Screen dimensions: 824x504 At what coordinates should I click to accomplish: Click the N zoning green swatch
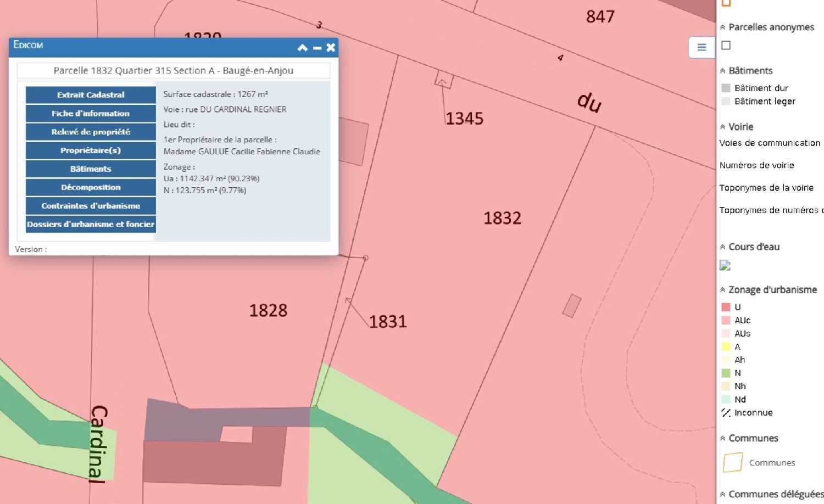click(726, 373)
